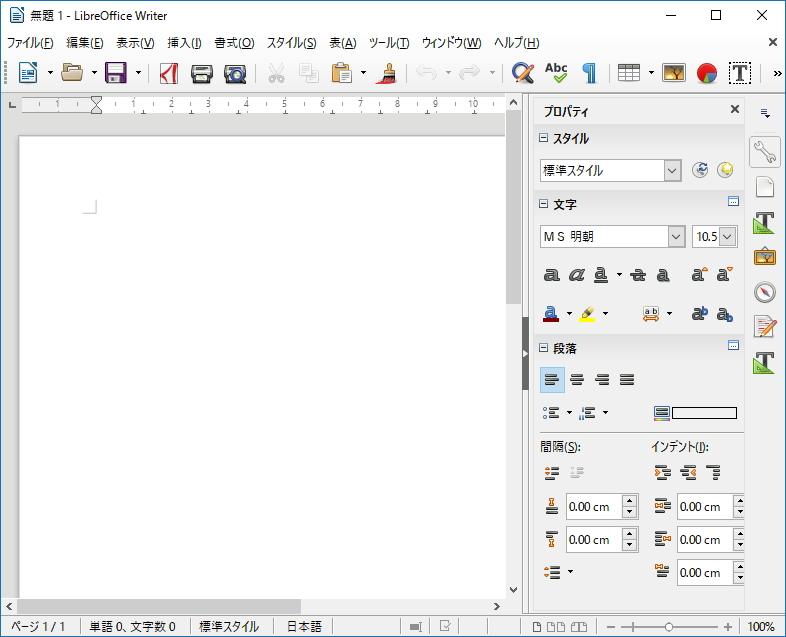Insert a chart from toolbar
The image size is (786, 637).
tap(707, 73)
